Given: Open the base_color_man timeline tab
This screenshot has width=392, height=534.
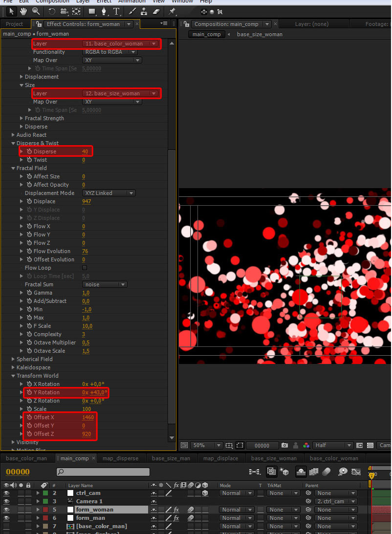Looking at the screenshot, I should tap(26, 458).
